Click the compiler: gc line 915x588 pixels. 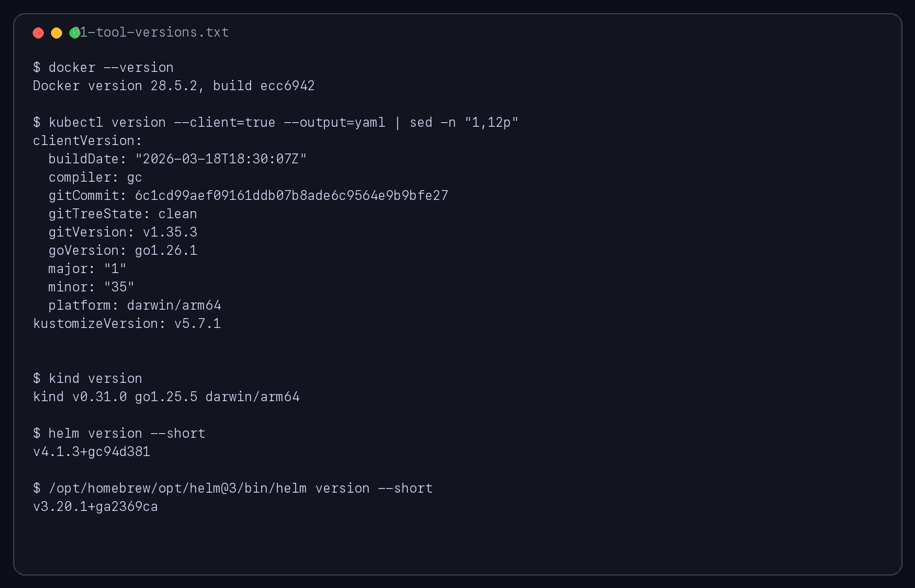point(95,177)
